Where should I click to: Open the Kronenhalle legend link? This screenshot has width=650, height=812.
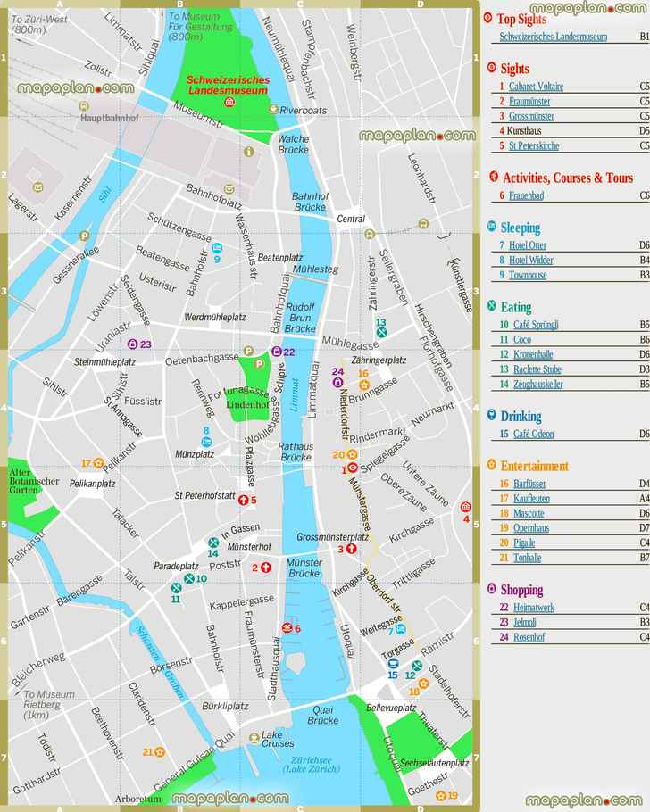point(533,355)
